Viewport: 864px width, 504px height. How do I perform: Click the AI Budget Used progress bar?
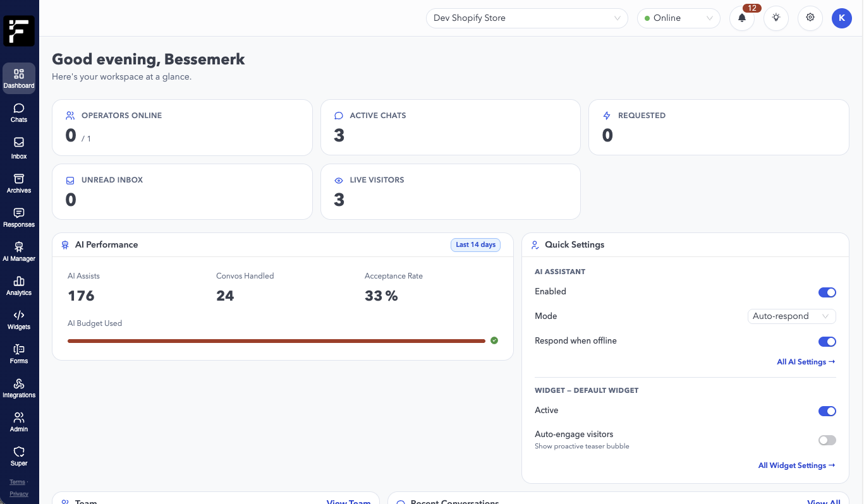pos(276,340)
